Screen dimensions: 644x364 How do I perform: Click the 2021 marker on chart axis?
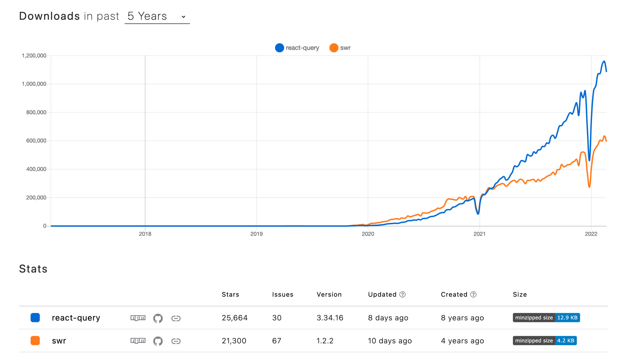tap(479, 234)
